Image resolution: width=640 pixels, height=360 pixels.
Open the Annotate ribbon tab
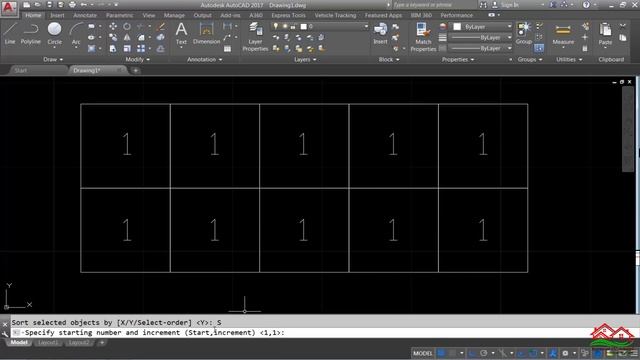click(x=85, y=15)
